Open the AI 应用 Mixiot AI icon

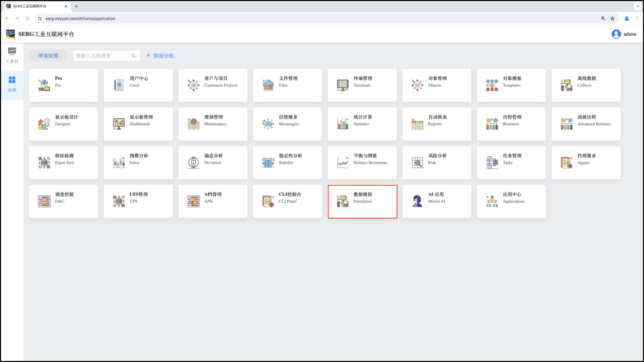[x=417, y=201]
